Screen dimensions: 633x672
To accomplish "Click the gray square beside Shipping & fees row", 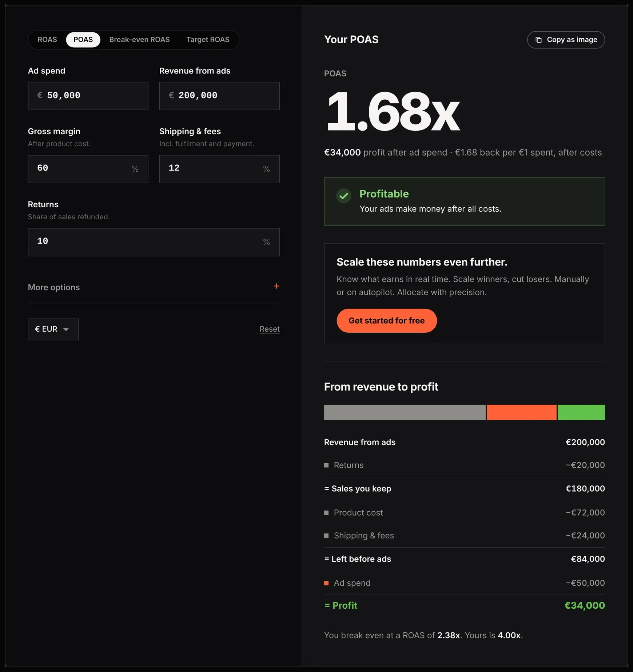I will [326, 536].
